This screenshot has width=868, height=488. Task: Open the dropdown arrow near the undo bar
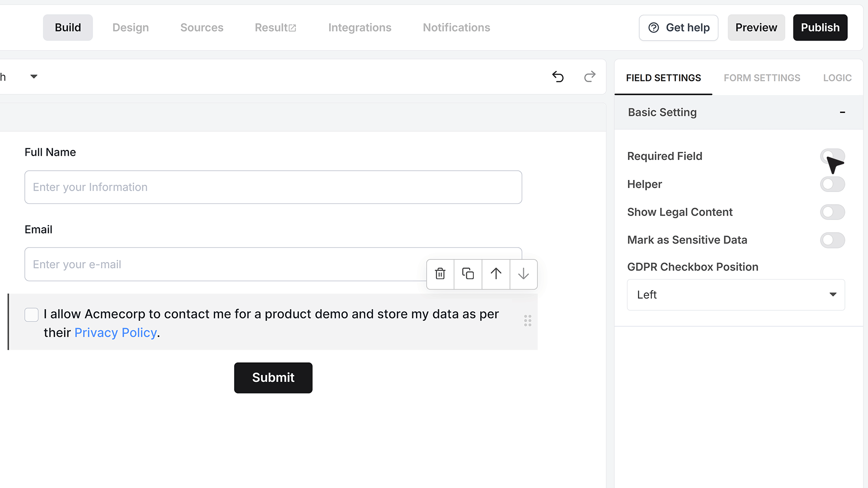coord(34,77)
